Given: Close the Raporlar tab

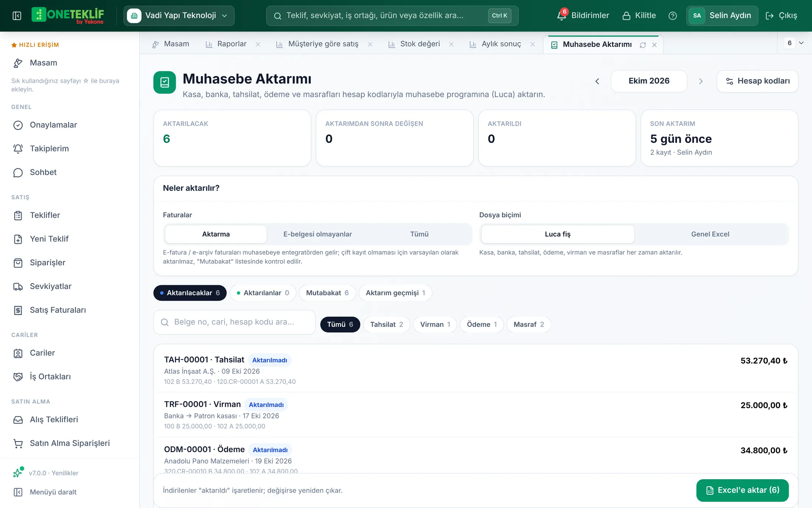Looking at the screenshot, I should click(258, 44).
